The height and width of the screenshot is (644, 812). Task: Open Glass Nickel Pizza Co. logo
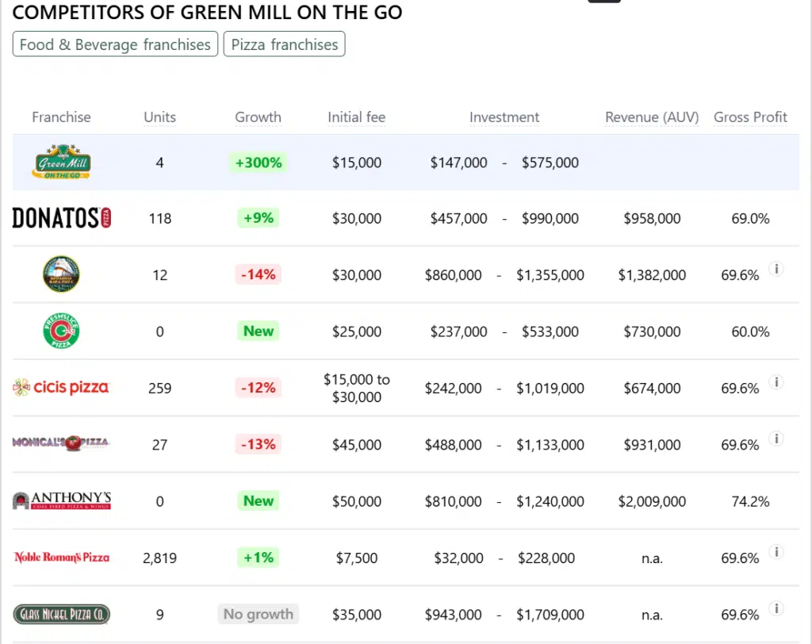[x=61, y=614]
